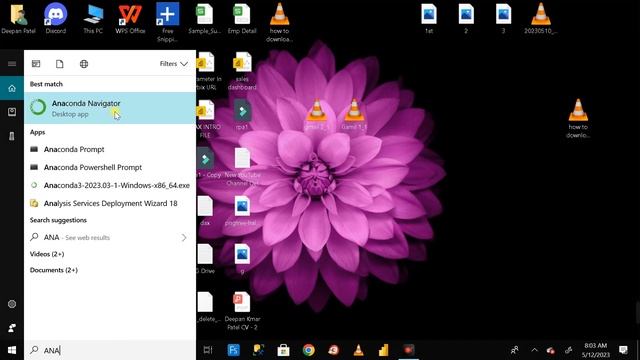The image size is (640, 360).
Task: Select Discord desktop shortcut
Action: pos(56,19)
